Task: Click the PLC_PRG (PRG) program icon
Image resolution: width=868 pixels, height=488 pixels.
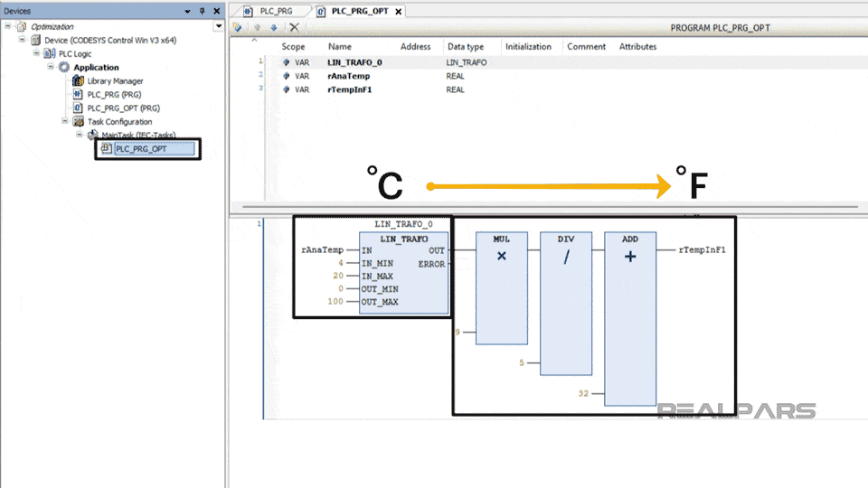Action: [78, 95]
